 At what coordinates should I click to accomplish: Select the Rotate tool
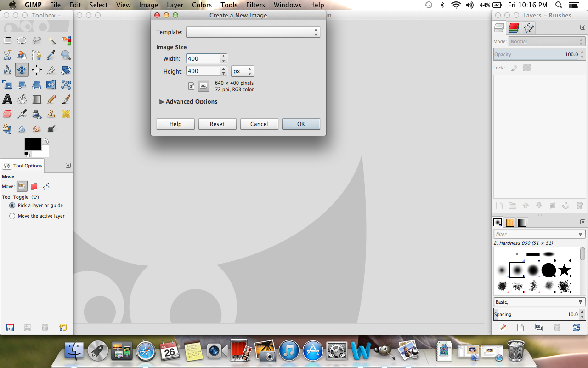point(66,70)
